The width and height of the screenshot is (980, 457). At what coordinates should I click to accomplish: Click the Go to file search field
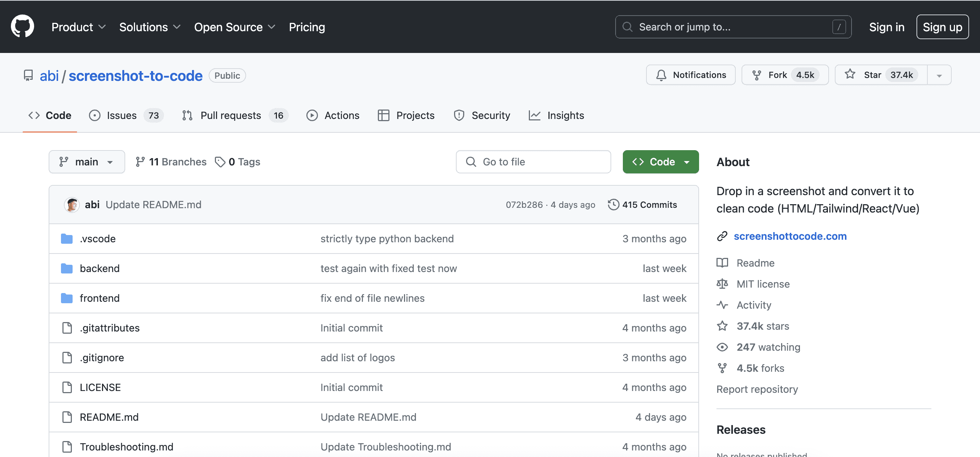pyautogui.click(x=533, y=162)
